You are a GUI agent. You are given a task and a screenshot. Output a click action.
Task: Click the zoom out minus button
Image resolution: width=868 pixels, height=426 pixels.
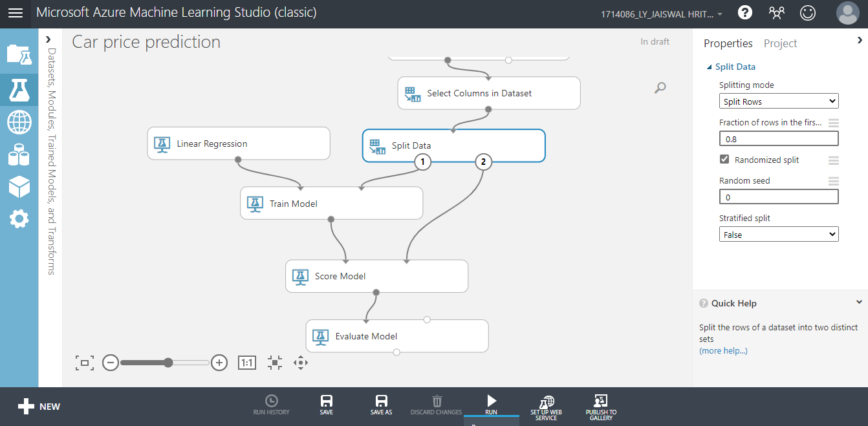[x=111, y=363]
